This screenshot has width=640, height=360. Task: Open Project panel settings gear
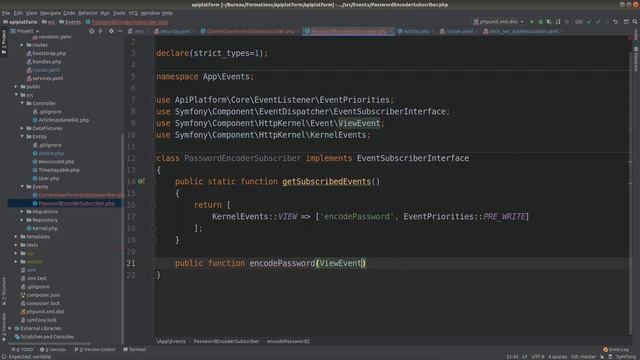111,31
